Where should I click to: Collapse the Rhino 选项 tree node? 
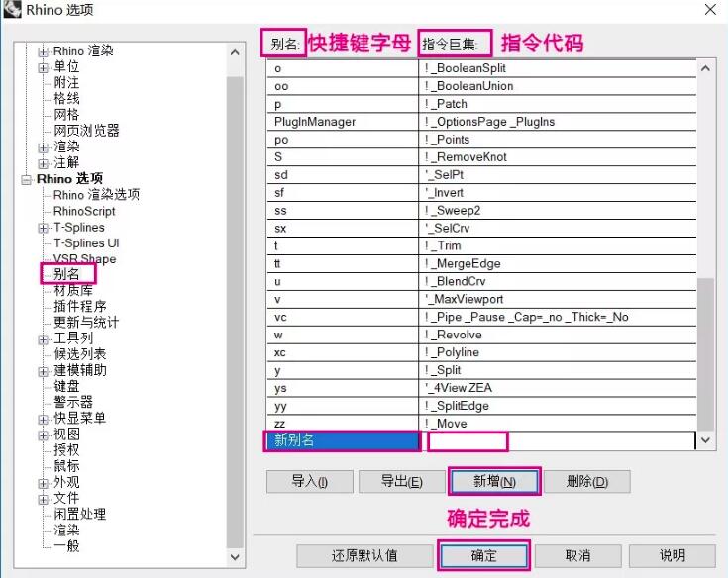tap(27, 179)
